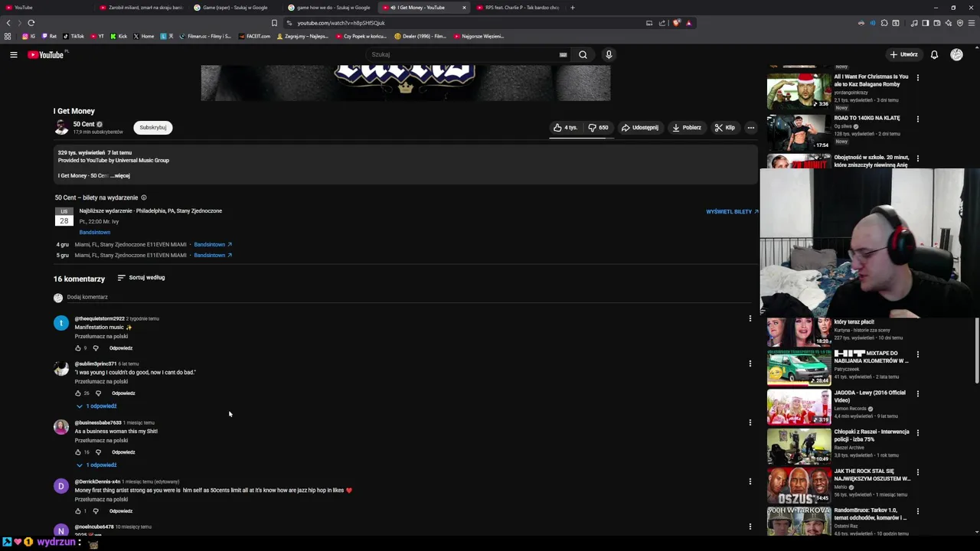Open the YouTube guide hamburger menu
This screenshot has width=980, height=551.
click(x=13, y=54)
